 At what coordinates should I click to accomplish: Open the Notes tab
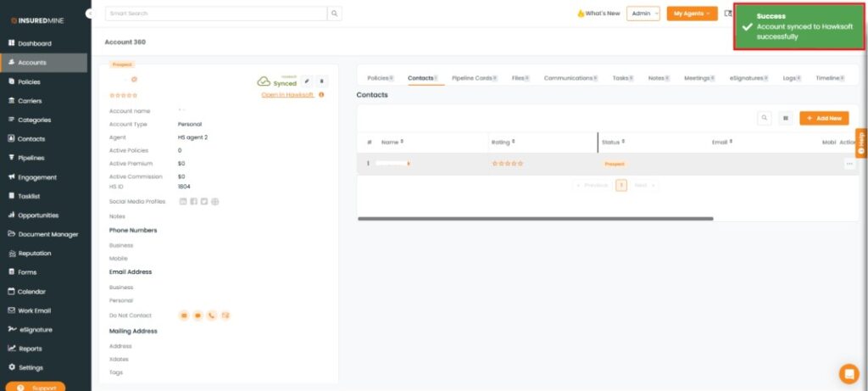(x=659, y=78)
